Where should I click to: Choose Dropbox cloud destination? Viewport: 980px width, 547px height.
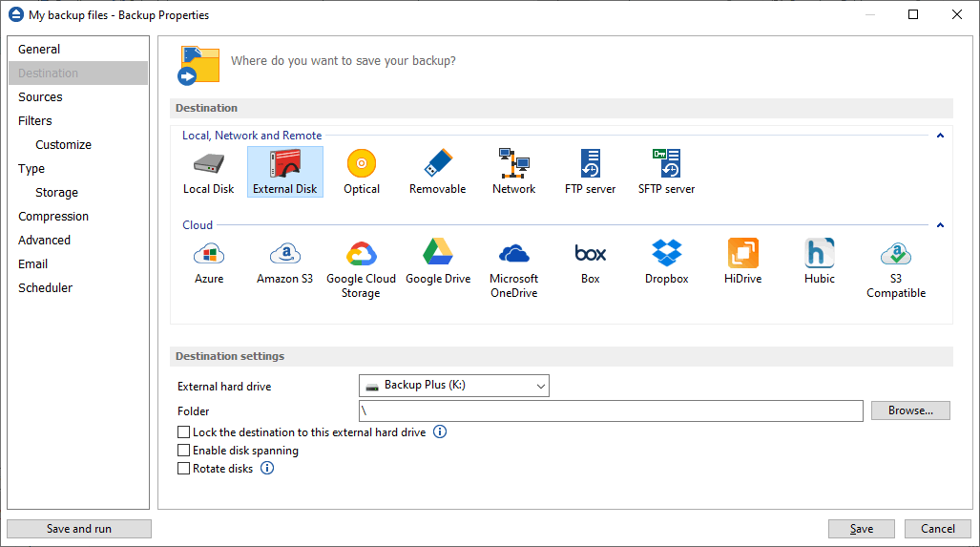point(666,262)
